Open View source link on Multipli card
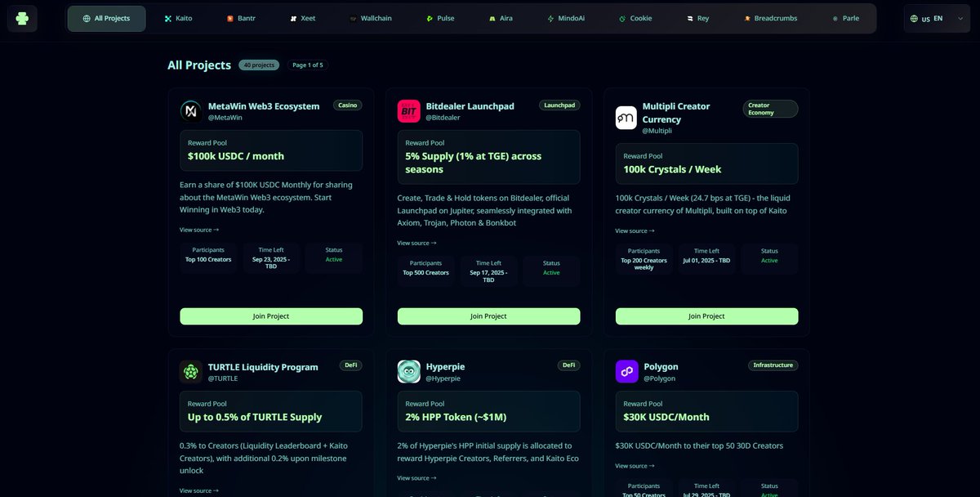This screenshot has width=980, height=497. [635, 231]
